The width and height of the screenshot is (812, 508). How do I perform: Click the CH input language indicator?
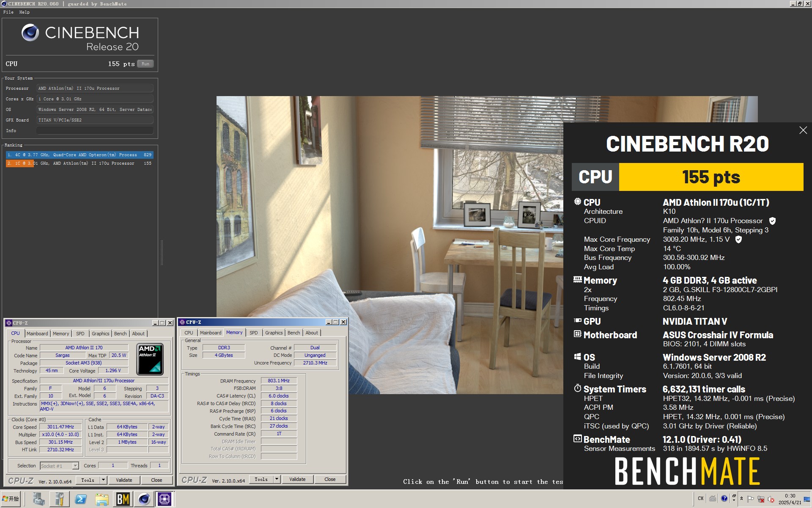click(x=701, y=499)
